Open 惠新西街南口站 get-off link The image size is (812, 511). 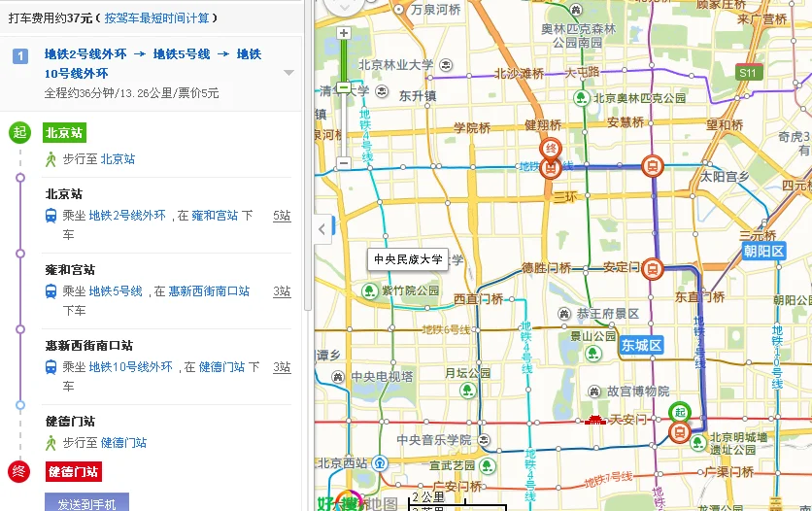click(x=209, y=291)
